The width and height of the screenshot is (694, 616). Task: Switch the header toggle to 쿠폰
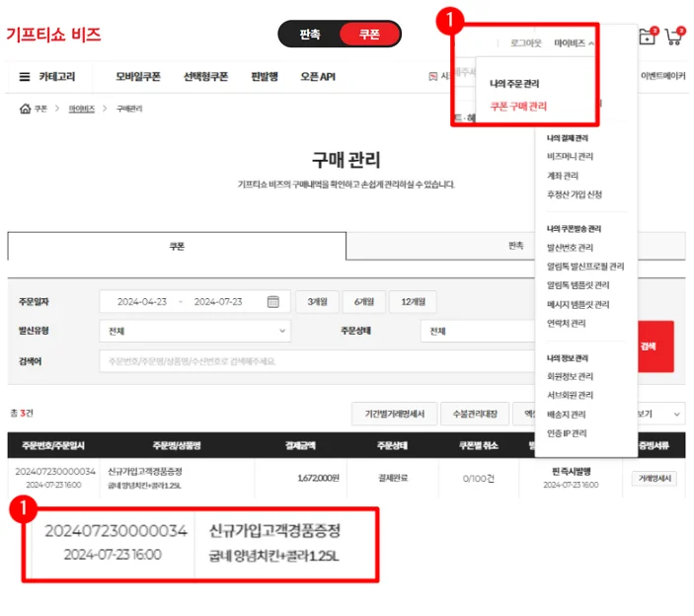(369, 35)
